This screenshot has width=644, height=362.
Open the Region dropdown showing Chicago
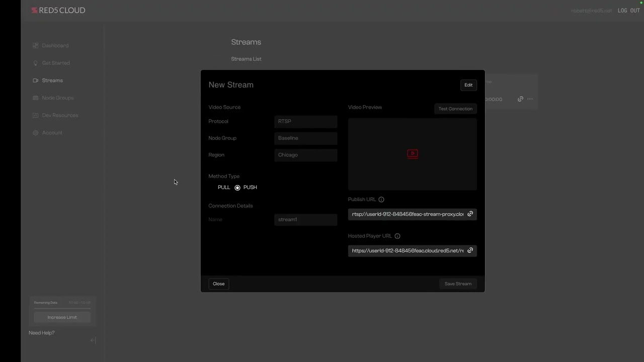tap(306, 155)
